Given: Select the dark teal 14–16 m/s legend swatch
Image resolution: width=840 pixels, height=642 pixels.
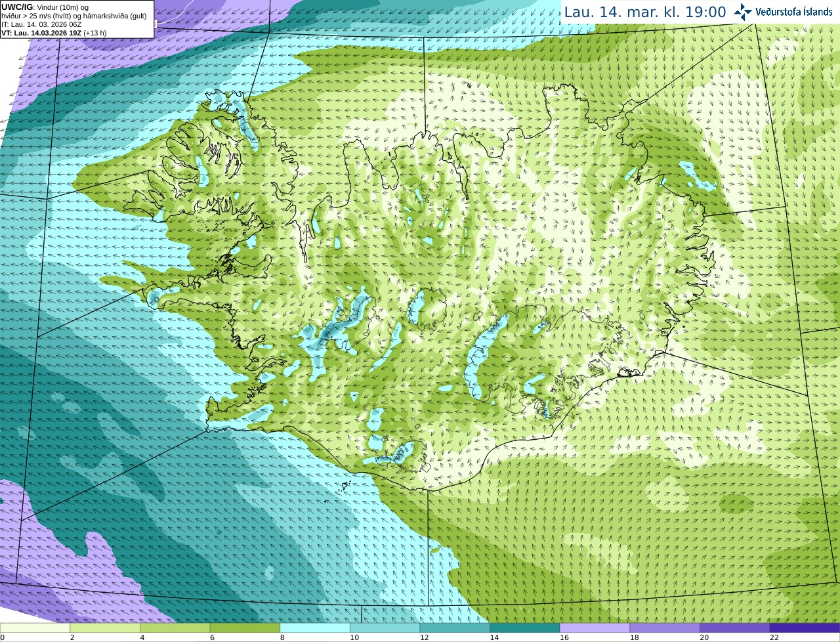Looking at the screenshot, I should coord(525,628).
